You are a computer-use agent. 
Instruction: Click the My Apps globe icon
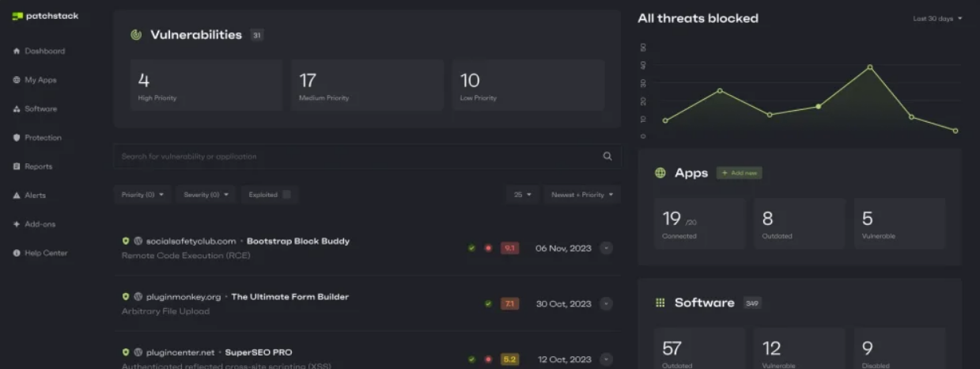tap(17, 80)
